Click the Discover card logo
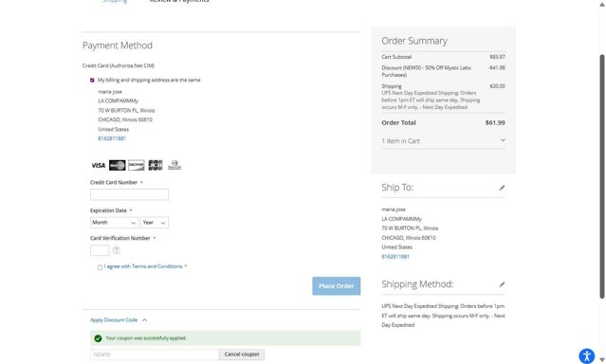This screenshot has width=606, height=364. tap(137, 165)
